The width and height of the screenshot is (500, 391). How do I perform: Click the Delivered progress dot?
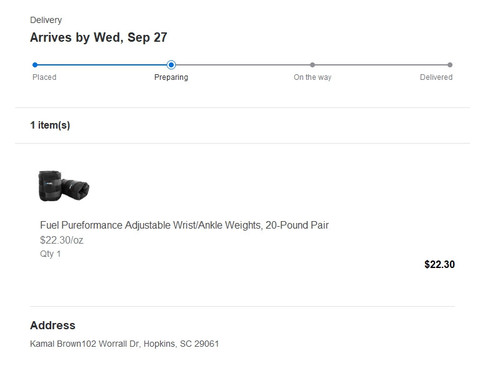[450, 65]
